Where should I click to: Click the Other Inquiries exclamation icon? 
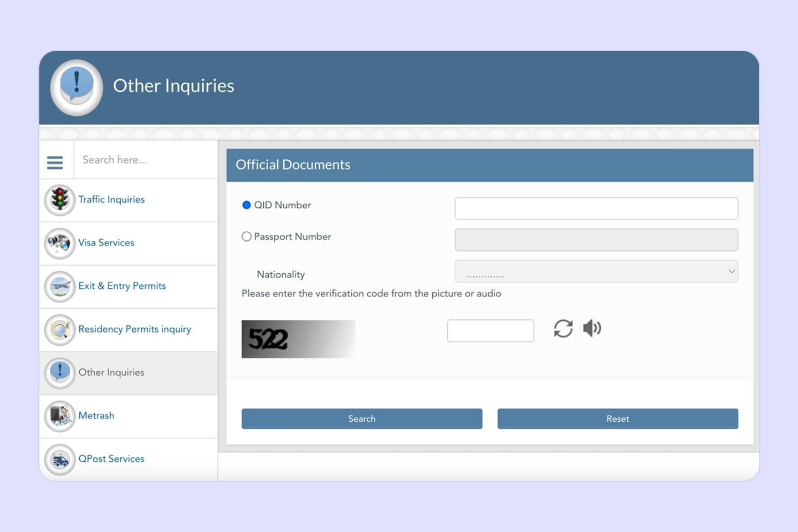click(x=59, y=372)
